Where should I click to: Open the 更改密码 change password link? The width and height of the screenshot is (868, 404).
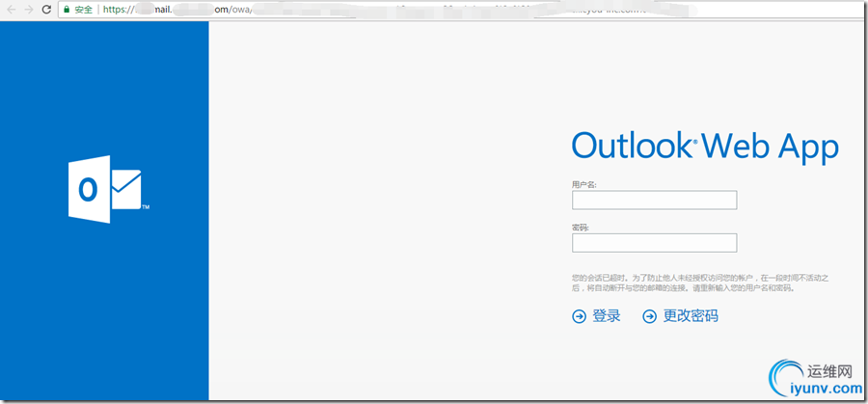pos(691,316)
